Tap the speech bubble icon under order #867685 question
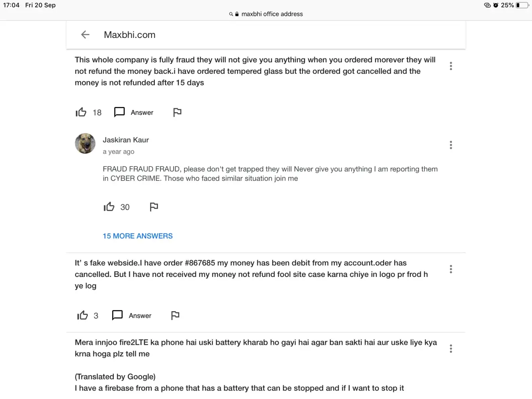 coord(117,315)
